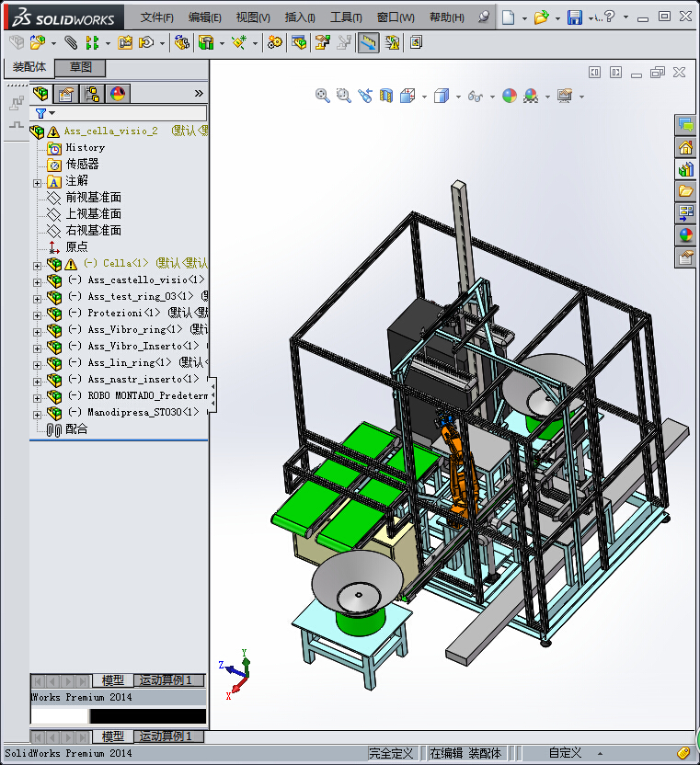Image resolution: width=700 pixels, height=765 pixels.
Task: Click the New document icon
Action: (508, 17)
